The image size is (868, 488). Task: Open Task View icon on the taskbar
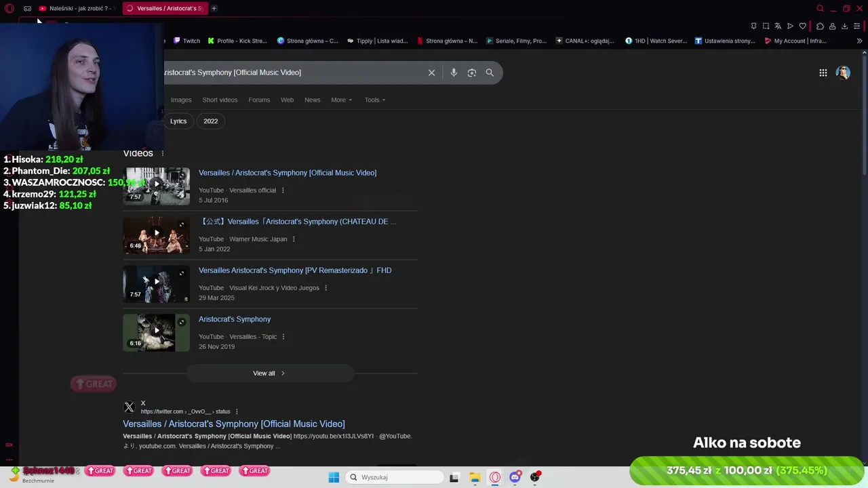[x=454, y=477]
